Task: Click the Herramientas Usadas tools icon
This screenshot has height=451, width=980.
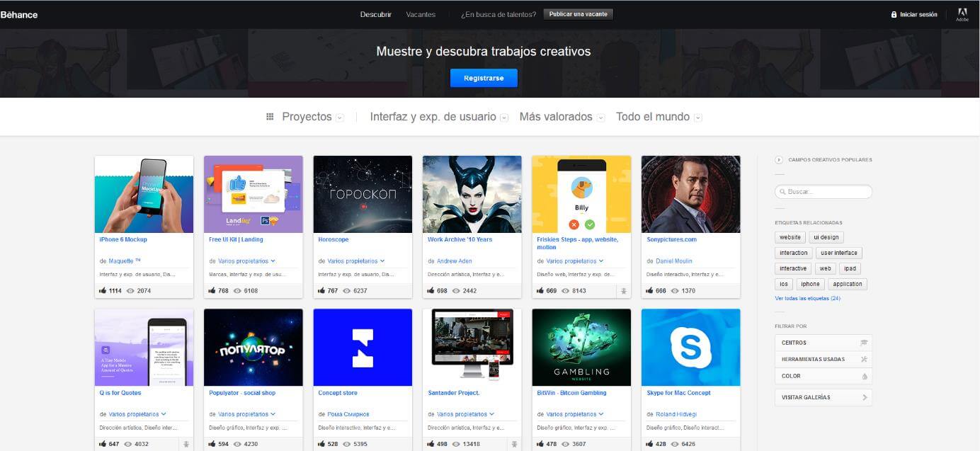Action: 864,359
